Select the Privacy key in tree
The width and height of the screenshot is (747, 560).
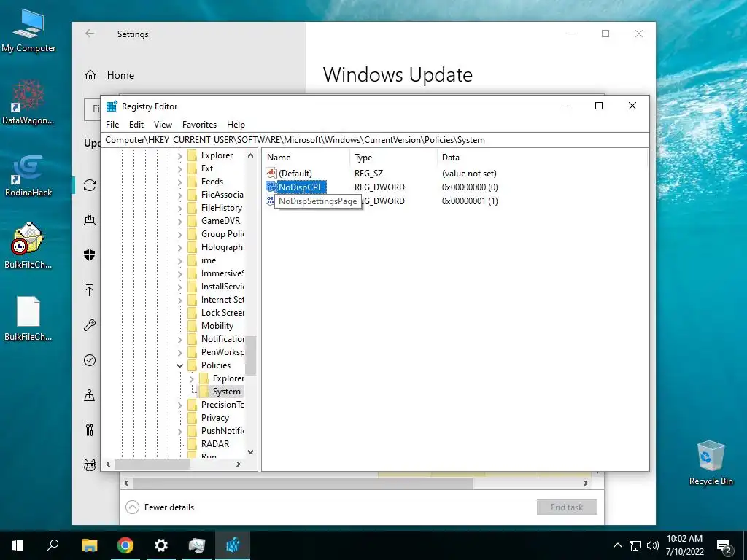[215, 418]
